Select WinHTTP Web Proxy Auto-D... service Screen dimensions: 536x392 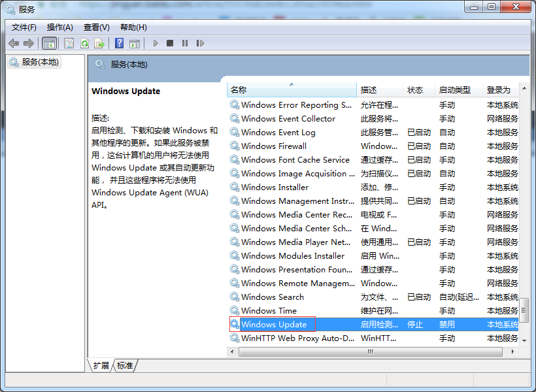tap(373, 338)
